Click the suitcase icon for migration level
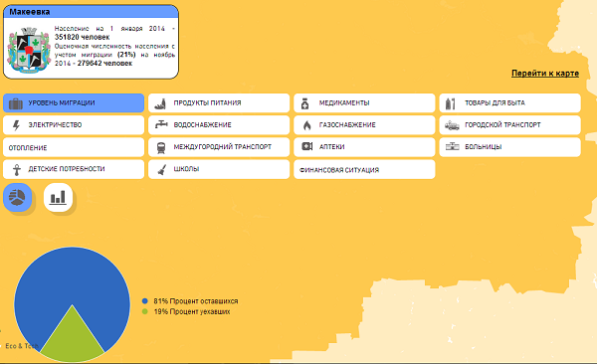The image size is (597, 364). click(x=16, y=103)
